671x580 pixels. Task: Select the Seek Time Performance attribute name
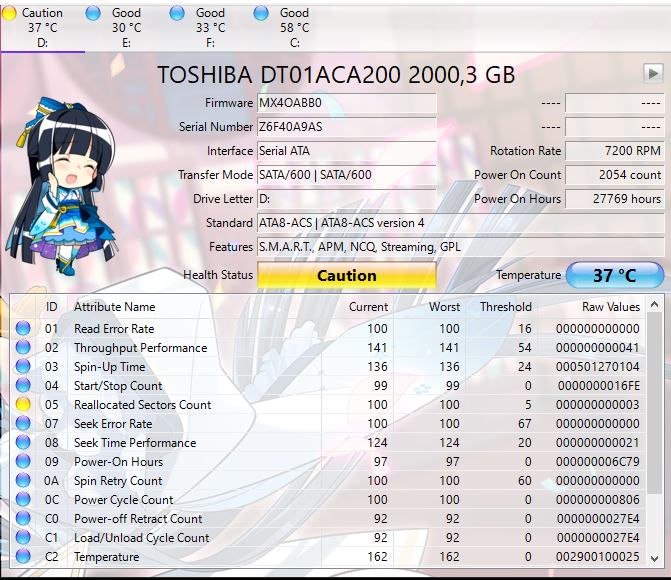pos(135,443)
